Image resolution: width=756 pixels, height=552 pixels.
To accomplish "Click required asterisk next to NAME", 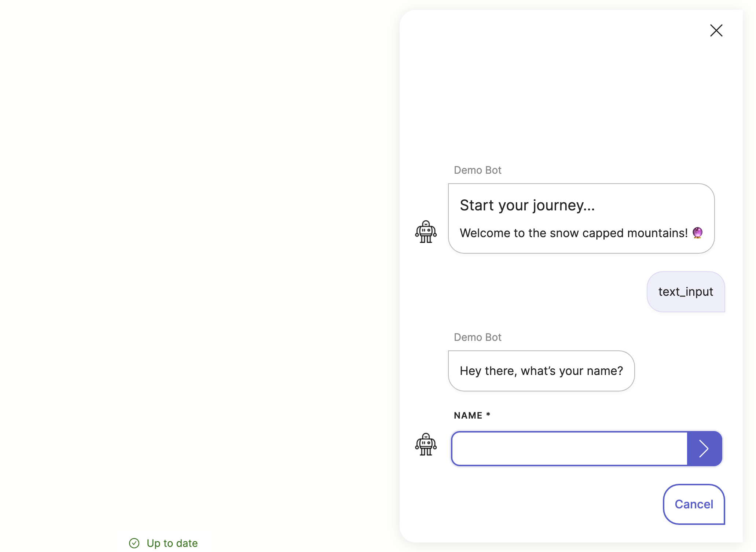I will point(488,415).
